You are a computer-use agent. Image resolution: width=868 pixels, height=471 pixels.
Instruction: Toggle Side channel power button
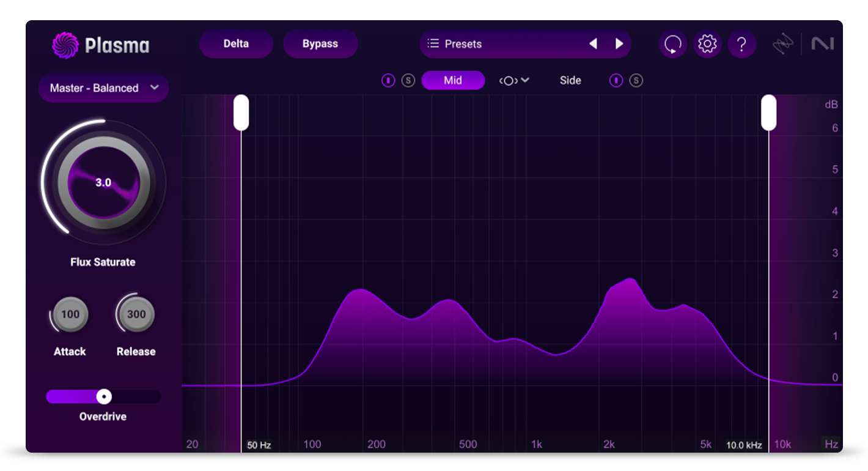click(616, 80)
